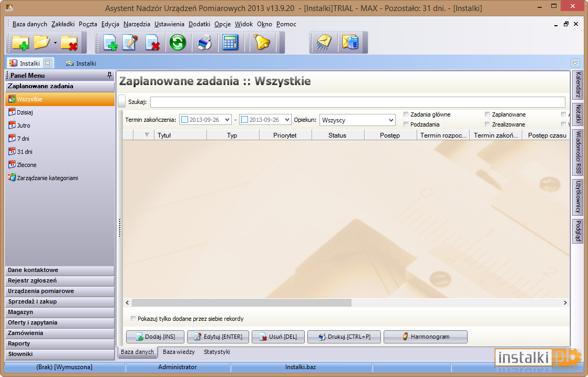Expand Urządzenia pomiarowe panel section
Viewport: 588px width, 377px height.
[60, 291]
